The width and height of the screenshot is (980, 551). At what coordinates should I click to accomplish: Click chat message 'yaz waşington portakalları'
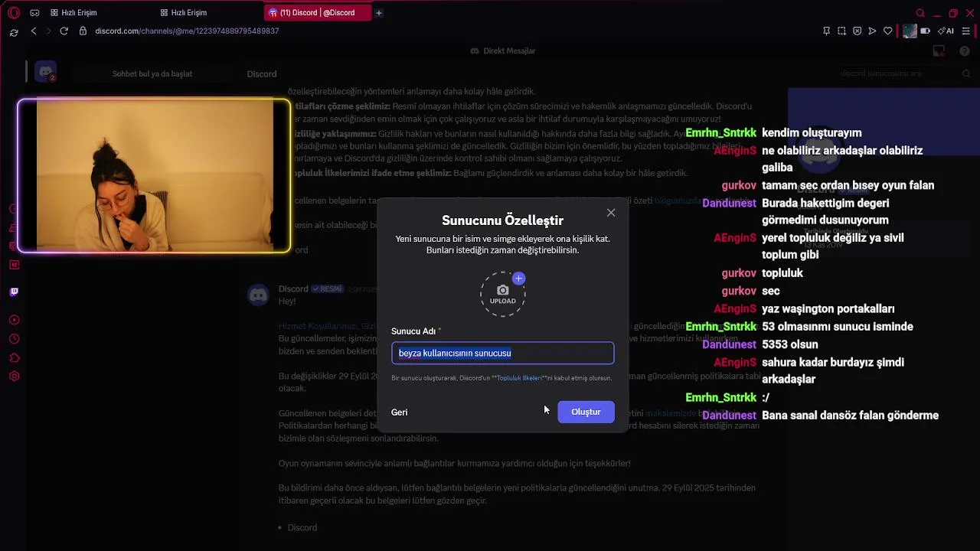coord(828,309)
